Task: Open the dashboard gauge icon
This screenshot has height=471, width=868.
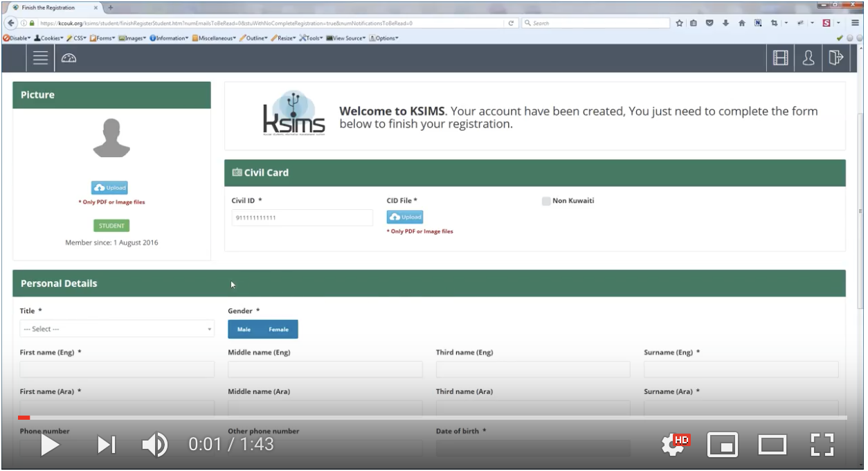Action: (69, 59)
